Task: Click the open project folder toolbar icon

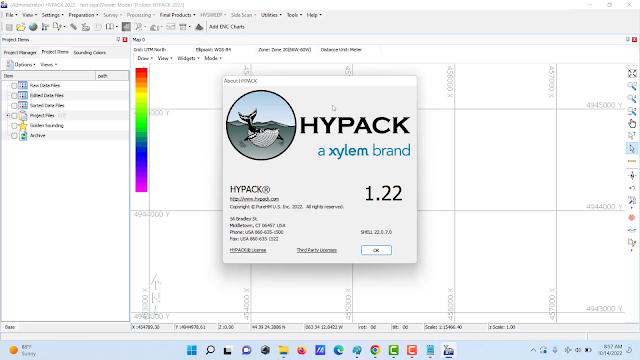Action: [x=21, y=27]
